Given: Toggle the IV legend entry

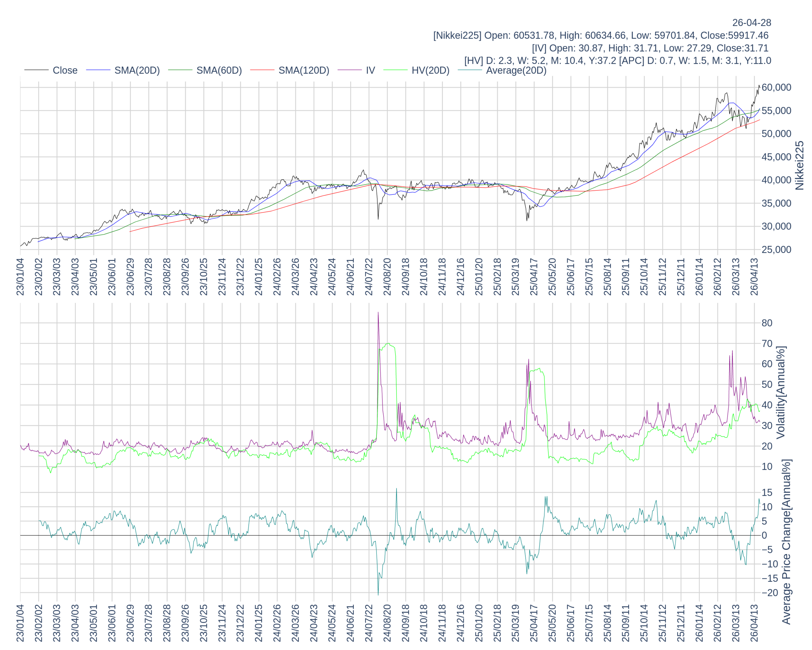Looking at the screenshot, I should 370,70.
